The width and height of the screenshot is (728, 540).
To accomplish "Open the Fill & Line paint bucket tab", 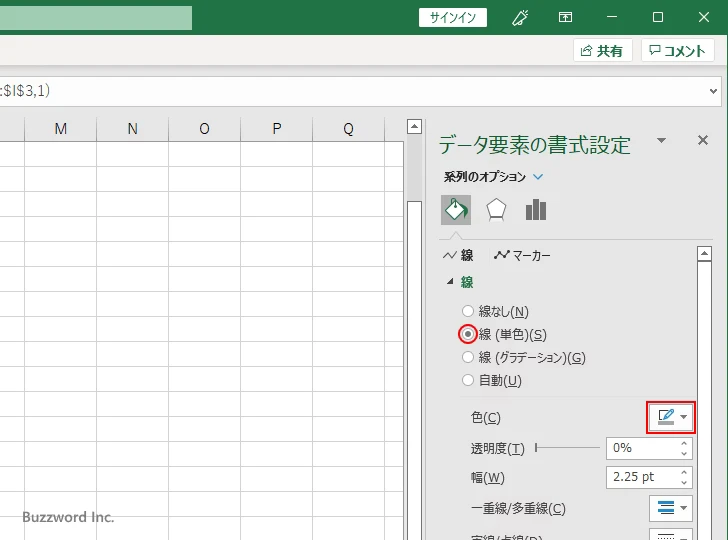I will click(456, 210).
